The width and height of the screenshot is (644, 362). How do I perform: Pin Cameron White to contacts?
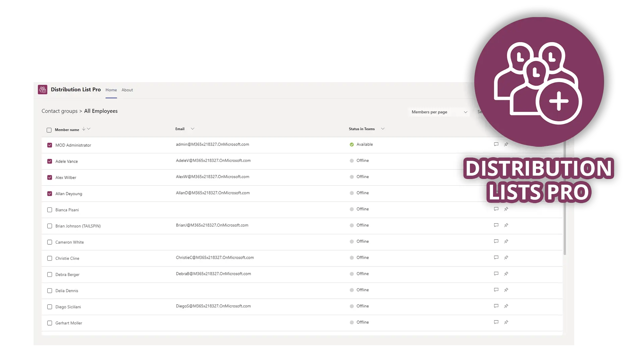tap(506, 241)
